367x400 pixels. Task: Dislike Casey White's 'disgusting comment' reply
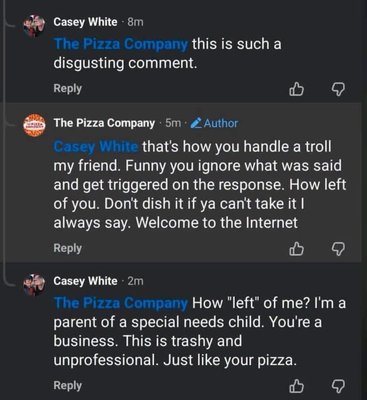pos(338,89)
